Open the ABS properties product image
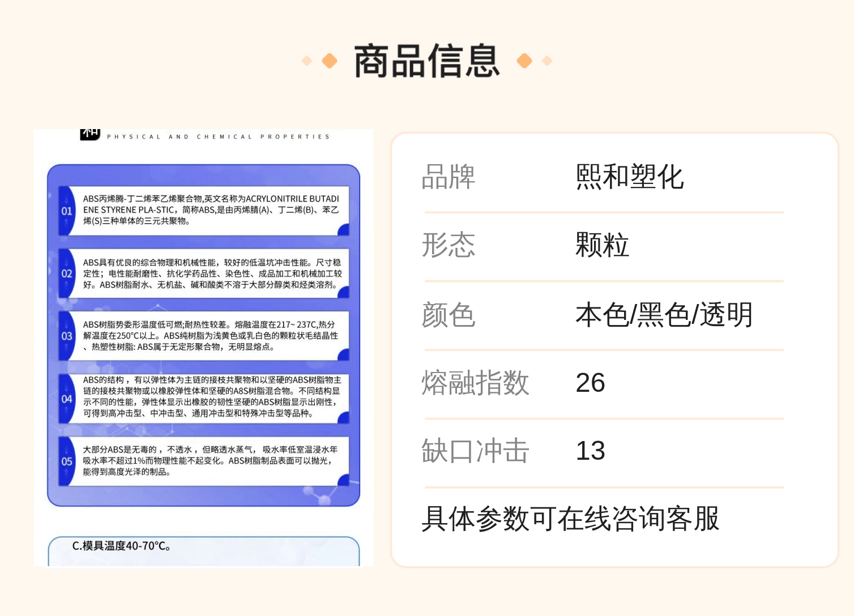854x616 pixels. (204, 347)
